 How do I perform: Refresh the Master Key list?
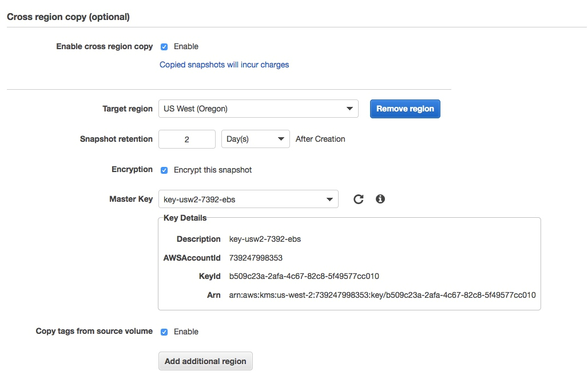tap(359, 199)
